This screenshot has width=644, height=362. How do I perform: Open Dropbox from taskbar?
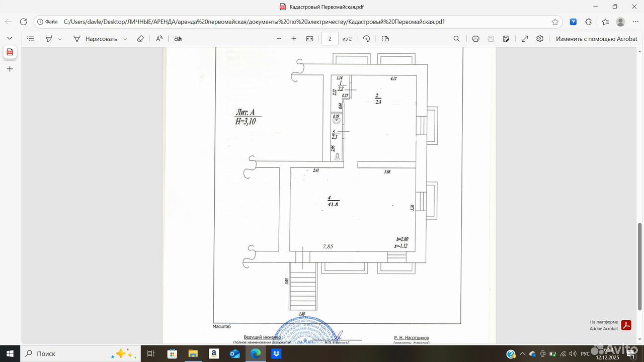276,353
